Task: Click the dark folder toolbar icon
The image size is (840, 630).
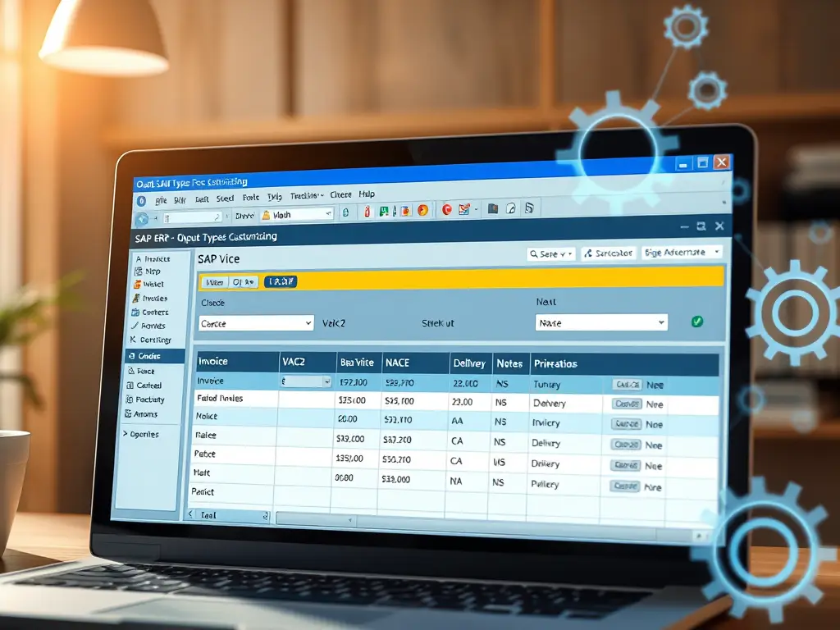Action: tap(492, 208)
